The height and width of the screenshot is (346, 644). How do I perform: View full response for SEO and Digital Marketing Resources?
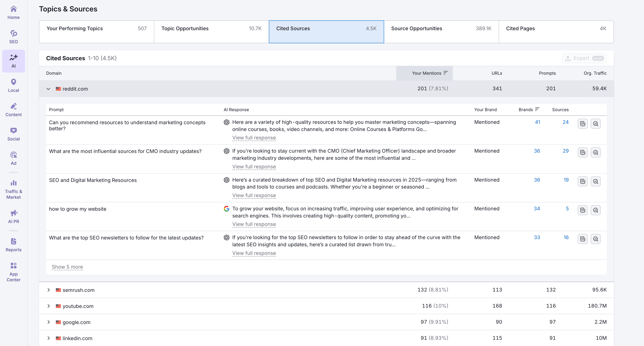click(254, 196)
